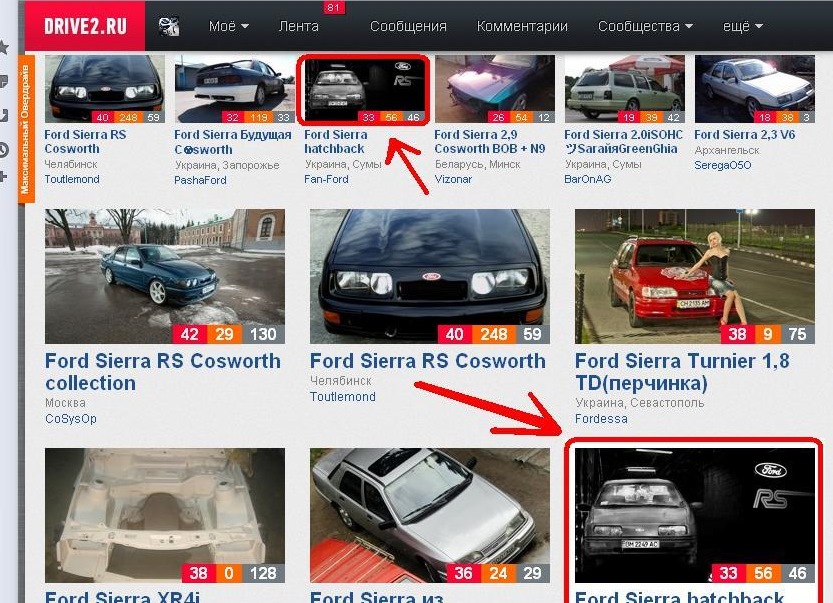The width and height of the screenshot is (833, 603).
Task: Open Ford Sierra RS Cosworth collection title
Action: point(163,372)
